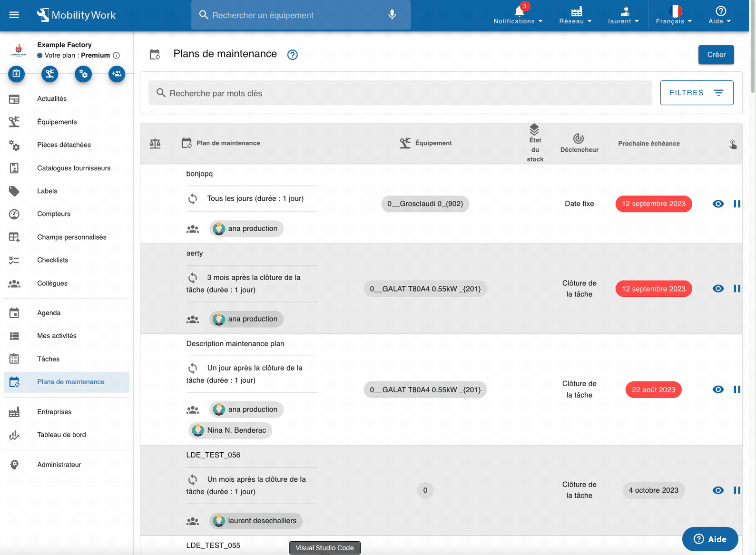The image size is (756, 555).
Task: Pause the aerty maintenance plan
Action: [736, 289]
